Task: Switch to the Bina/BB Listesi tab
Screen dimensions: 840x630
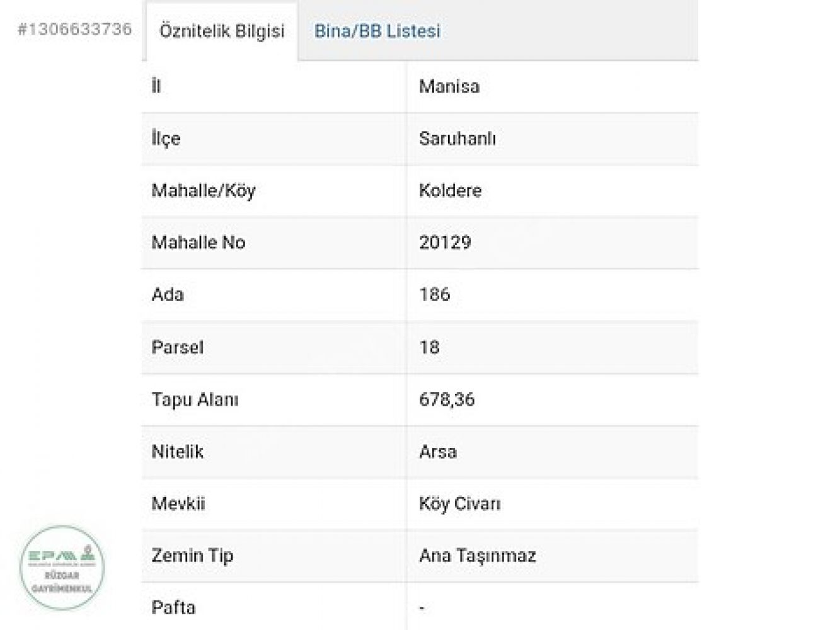Action: point(377,31)
